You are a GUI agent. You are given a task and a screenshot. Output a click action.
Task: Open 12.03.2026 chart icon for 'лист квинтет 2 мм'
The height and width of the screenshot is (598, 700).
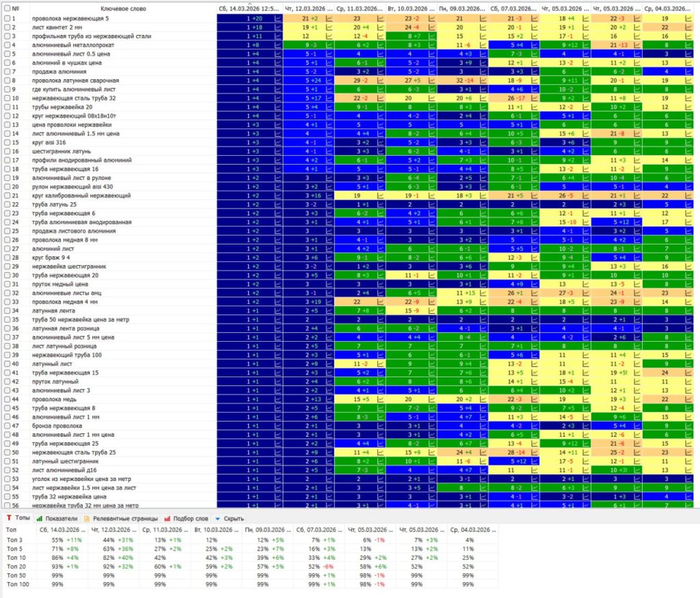pos(329,27)
